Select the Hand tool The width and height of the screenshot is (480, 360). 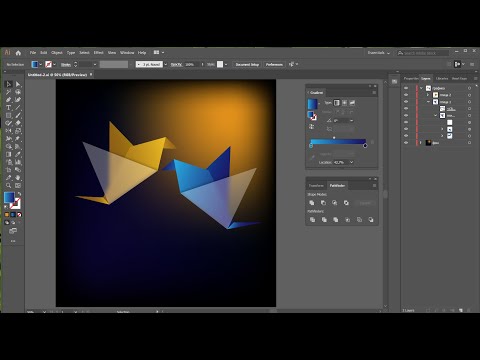18,178
